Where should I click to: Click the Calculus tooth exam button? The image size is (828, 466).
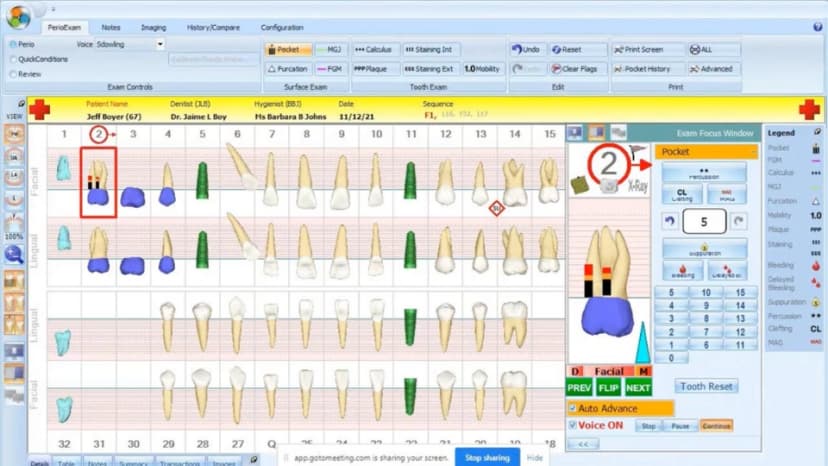coord(374,49)
